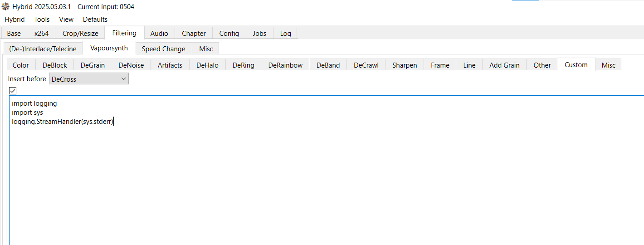644x245 pixels.
Task: Click the Hybrid app icon in title bar
Action: coord(6,7)
